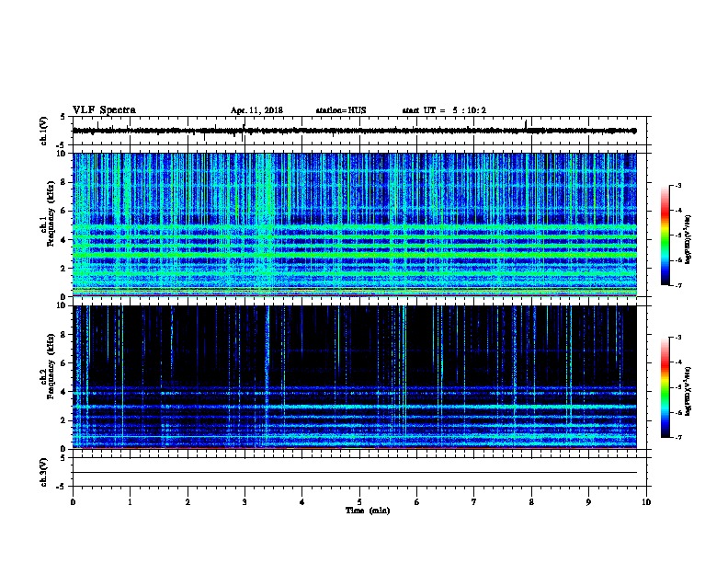The image size is (728, 563).
Task: Click the ch.3(V) axis label
Action: click(x=44, y=472)
